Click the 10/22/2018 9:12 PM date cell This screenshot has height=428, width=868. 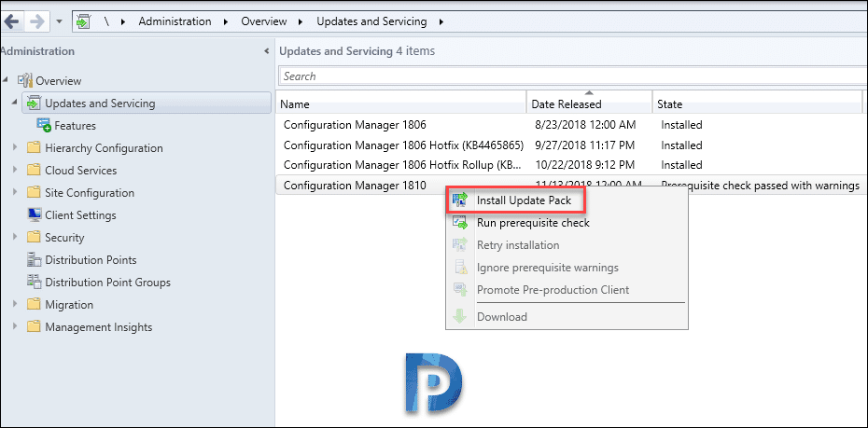(583, 165)
